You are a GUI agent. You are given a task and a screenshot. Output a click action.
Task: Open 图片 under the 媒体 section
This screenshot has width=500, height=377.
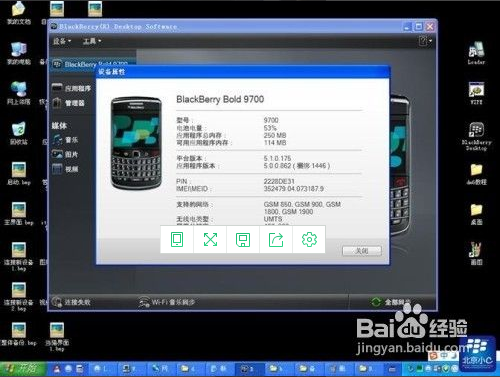pyautogui.click(x=65, y=154)
